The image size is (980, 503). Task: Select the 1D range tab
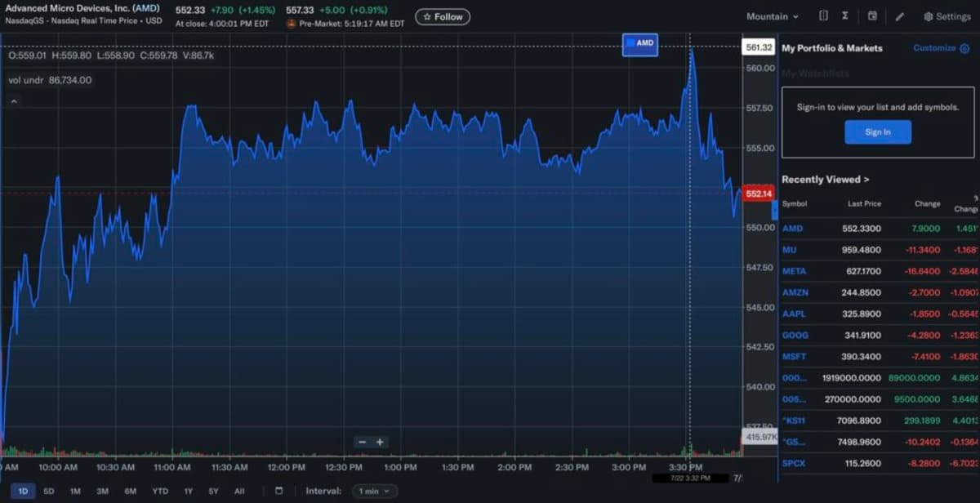(x=23, y=491)
